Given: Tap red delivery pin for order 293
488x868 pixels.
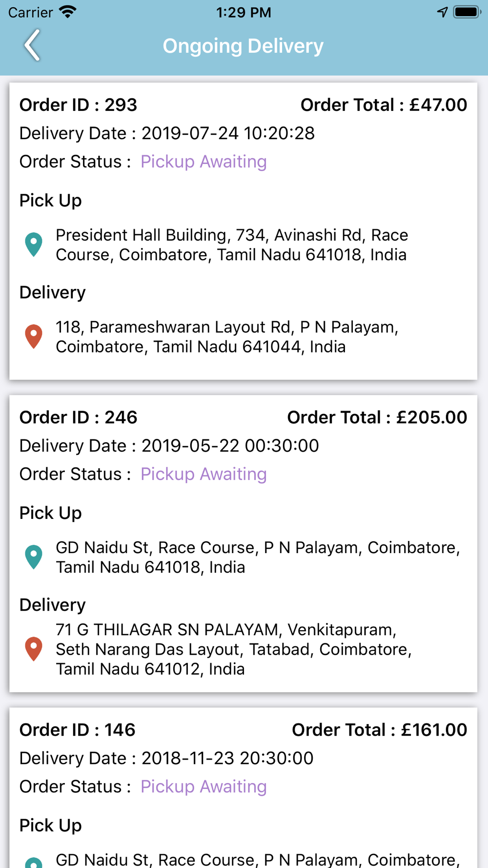Looking at the screenshot, I should pos(34,336).
